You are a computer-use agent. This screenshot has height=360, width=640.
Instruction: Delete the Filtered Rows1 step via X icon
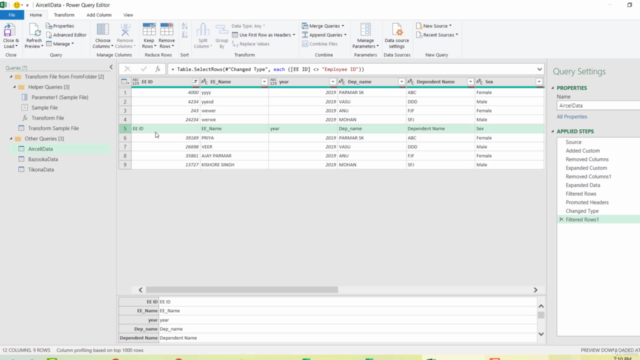[561, 220]
